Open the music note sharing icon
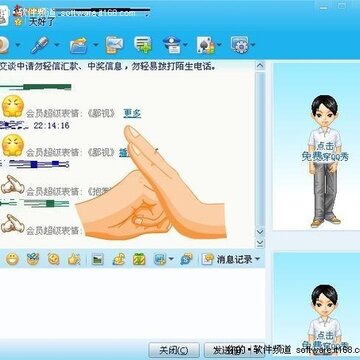 click(x=118, y=259)
